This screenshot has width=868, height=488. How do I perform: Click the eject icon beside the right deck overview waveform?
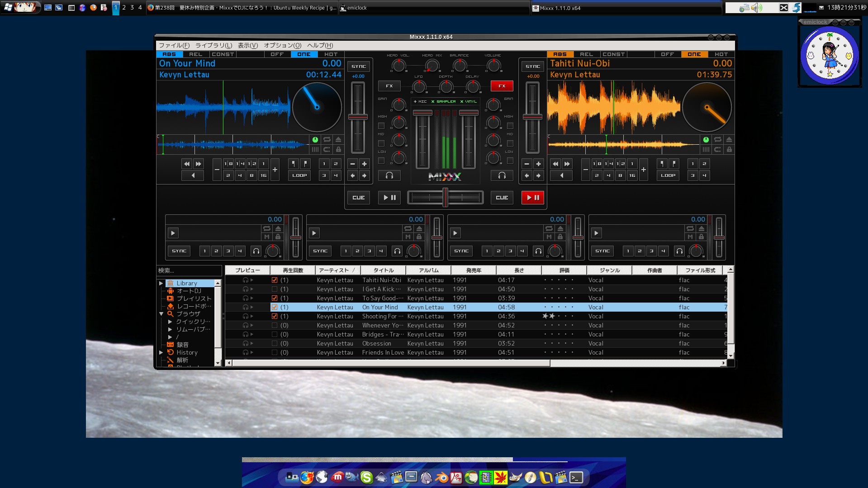point(729,139)
